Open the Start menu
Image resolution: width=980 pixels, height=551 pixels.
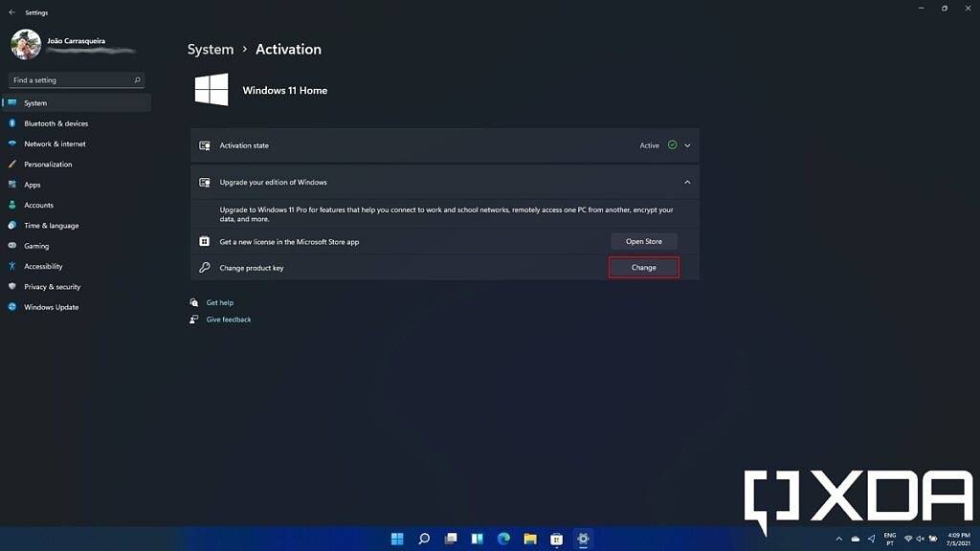(397, 539)
